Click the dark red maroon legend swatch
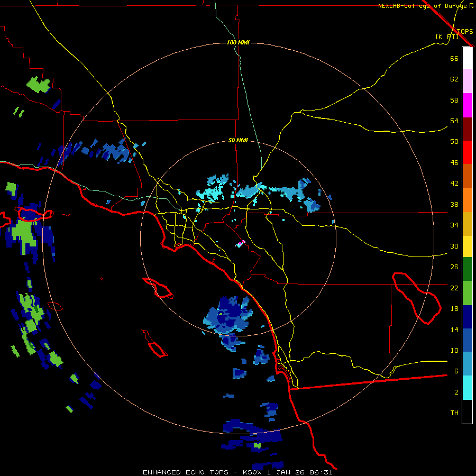Screen dimensions: 476x476 [467, 129]
